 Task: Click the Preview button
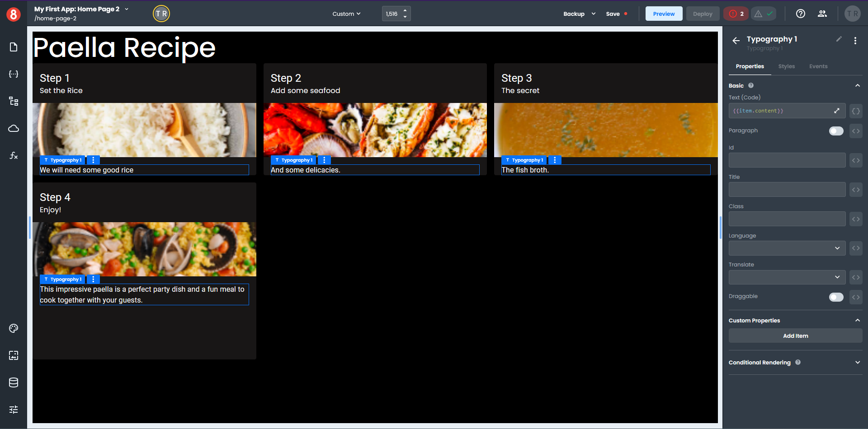663,14
